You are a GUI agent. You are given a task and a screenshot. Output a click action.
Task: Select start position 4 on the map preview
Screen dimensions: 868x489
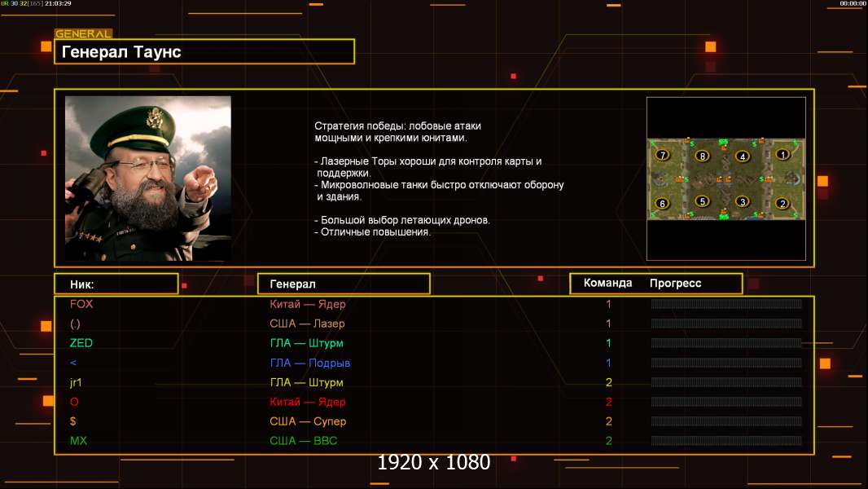pyautogui.click(x=742, y=156)
